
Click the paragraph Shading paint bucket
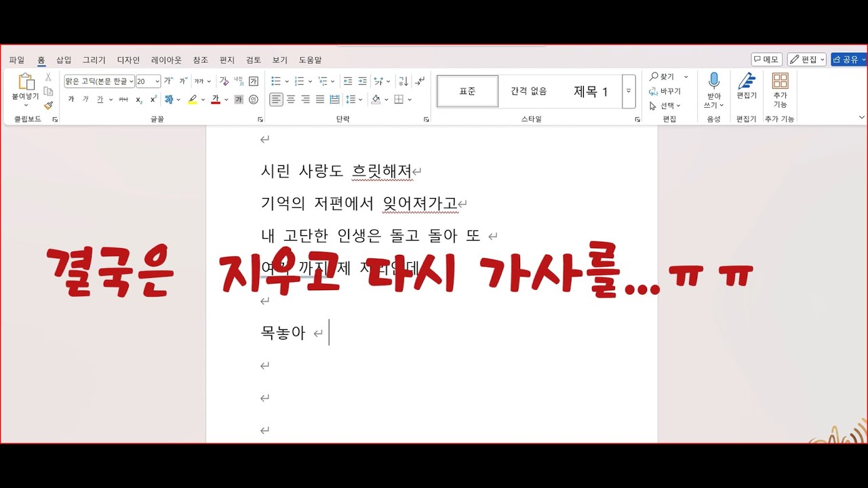(x=376, y=100)
